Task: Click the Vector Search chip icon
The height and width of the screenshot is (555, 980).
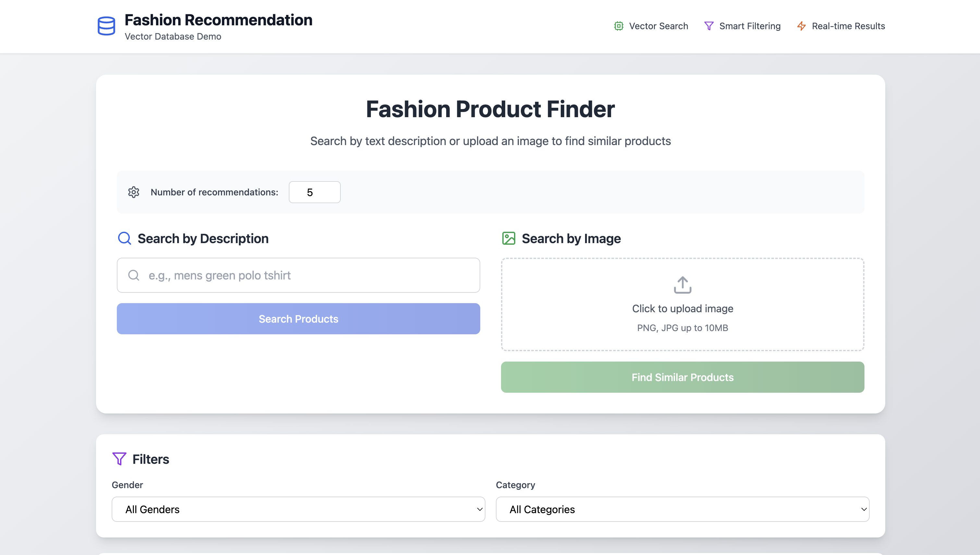Action: pos(619,26)
